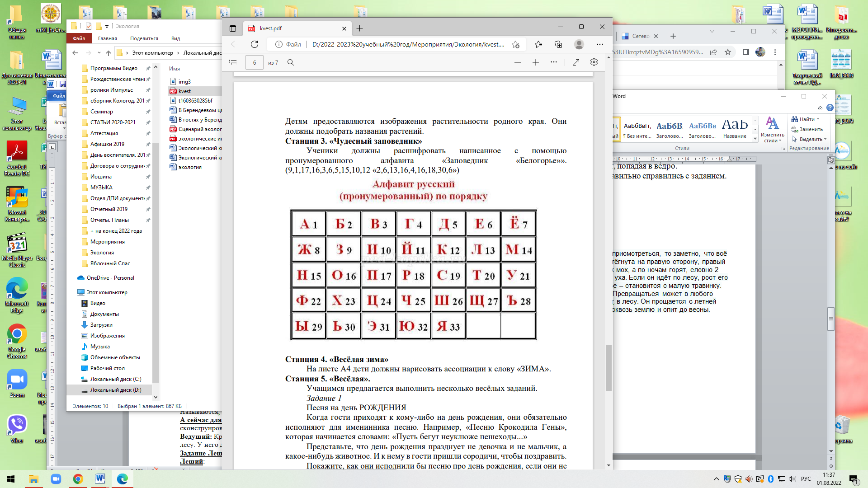Open Chrome tab search chevron
This screenshot has width=868, height=488.
tap(712, 32)
